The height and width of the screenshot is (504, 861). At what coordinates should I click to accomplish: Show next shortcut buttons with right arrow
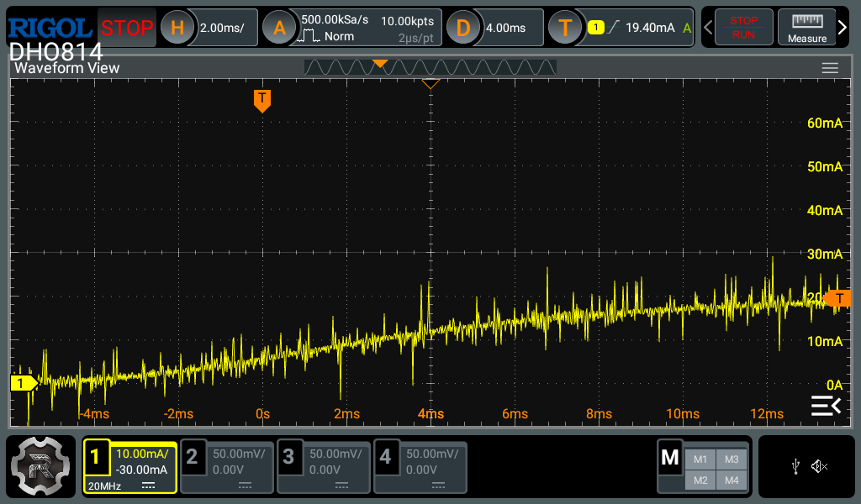pyautogui.click(x=843, y=28)
